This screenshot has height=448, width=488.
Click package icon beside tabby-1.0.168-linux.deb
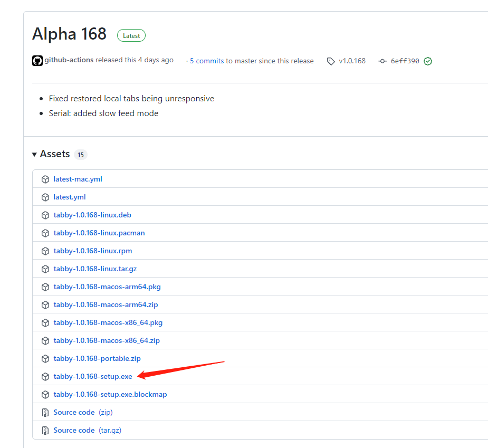click(45, 215)
